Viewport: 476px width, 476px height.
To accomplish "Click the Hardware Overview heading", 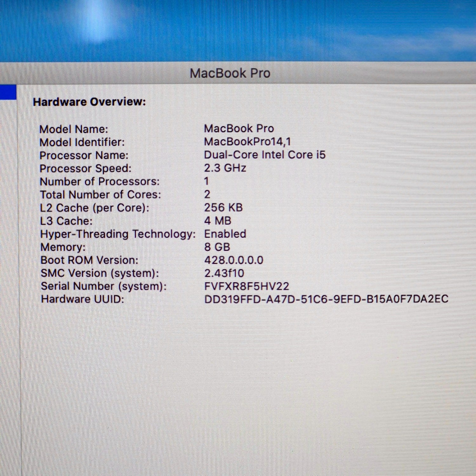I will 89,102.
